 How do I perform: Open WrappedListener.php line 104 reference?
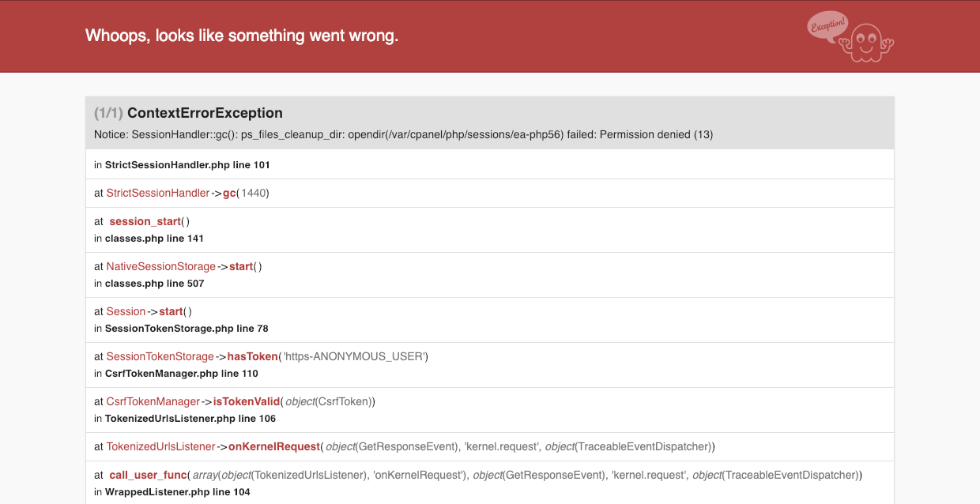click(x=177, y=492)
